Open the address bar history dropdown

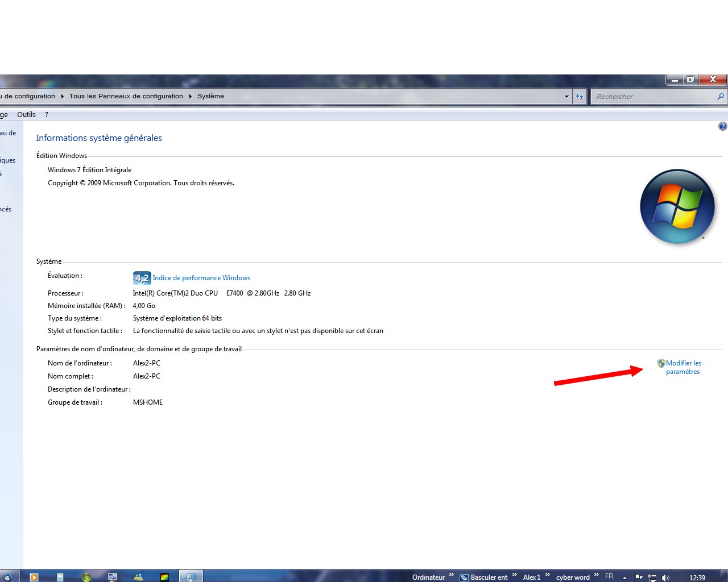click(566, 97)
